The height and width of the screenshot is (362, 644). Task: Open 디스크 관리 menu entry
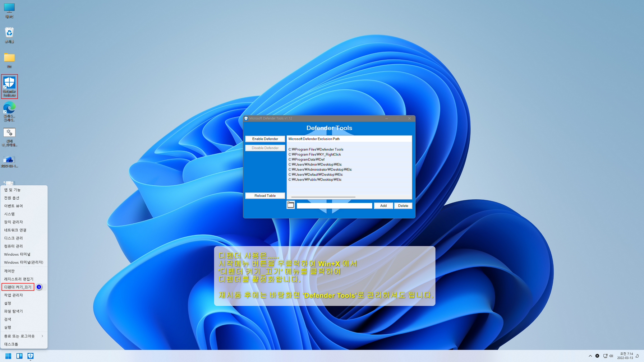point(24,238)
